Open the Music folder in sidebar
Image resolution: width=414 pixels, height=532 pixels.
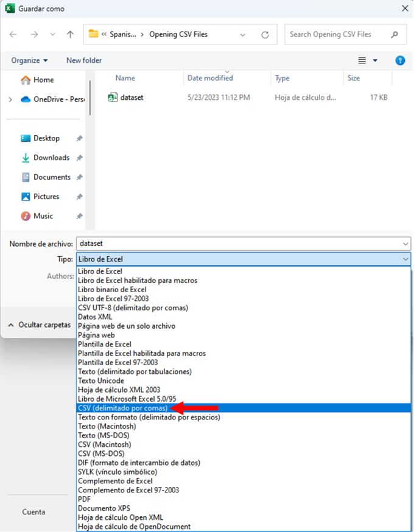point(43,216)
